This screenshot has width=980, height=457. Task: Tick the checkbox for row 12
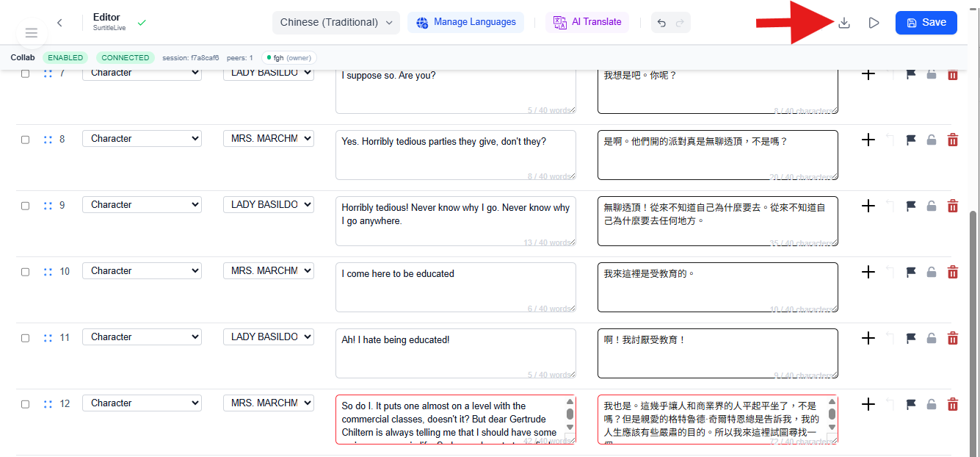click(26, 404)
